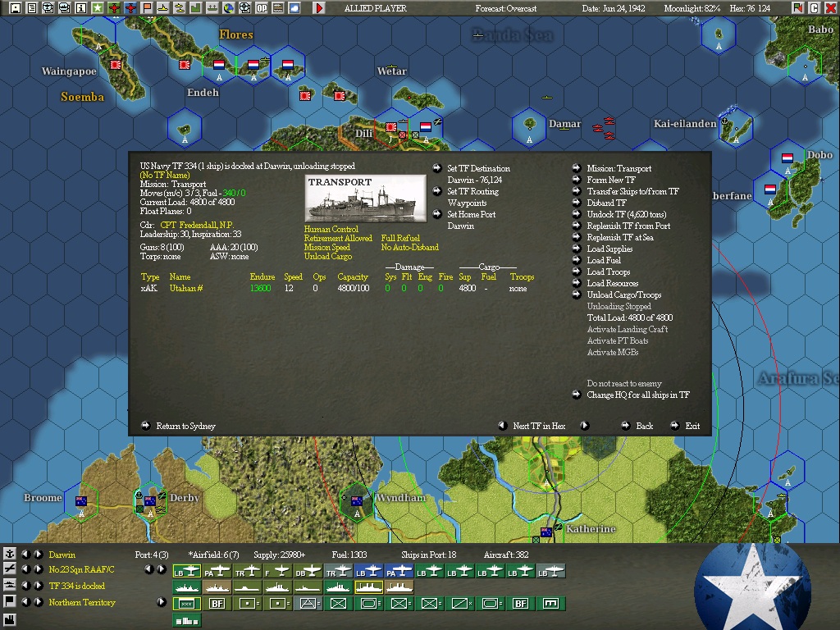840x630 pixels.
Task: Click the OP toolbar icon
Action: click(x=262, y=8)
